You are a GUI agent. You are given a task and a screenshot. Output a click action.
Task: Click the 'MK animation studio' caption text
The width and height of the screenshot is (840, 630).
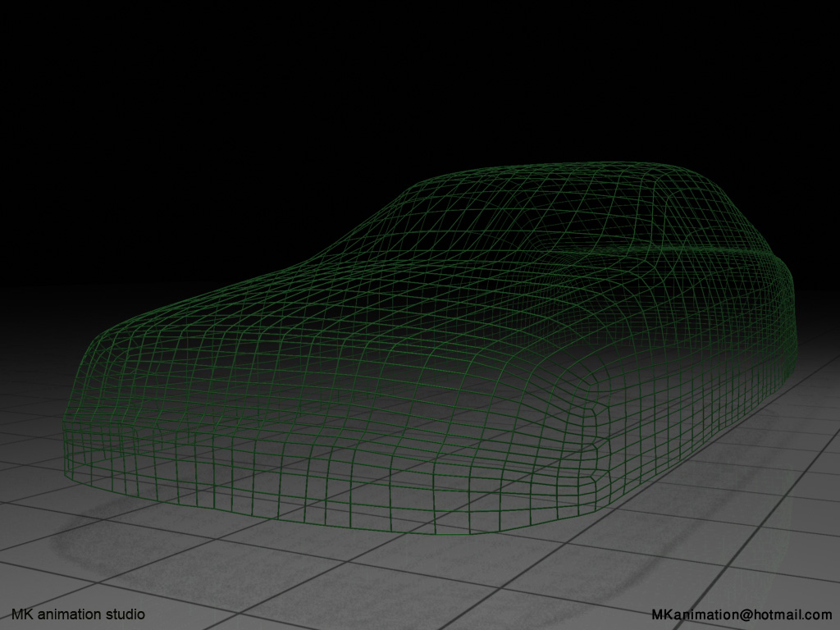78,614
